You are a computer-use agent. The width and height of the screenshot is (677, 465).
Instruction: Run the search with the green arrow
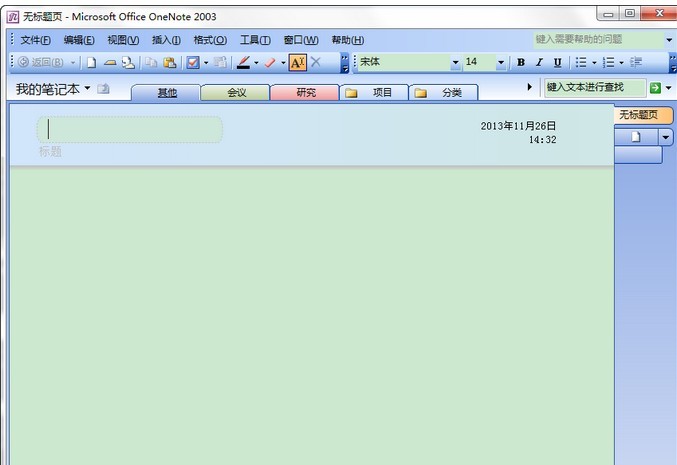(x=655, y=88)
